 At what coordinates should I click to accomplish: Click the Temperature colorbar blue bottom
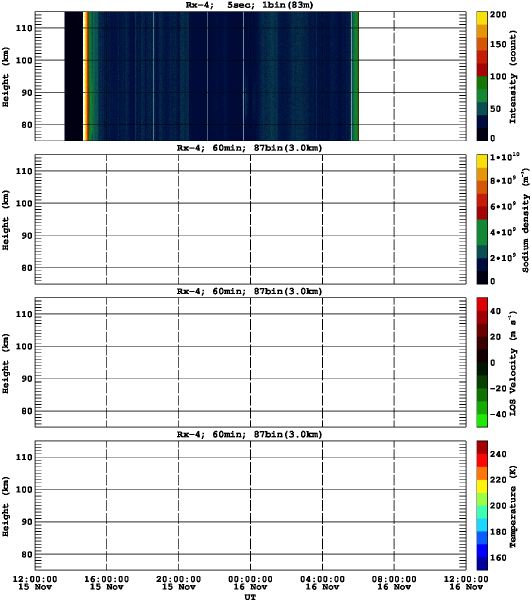[x=482, y=564]
